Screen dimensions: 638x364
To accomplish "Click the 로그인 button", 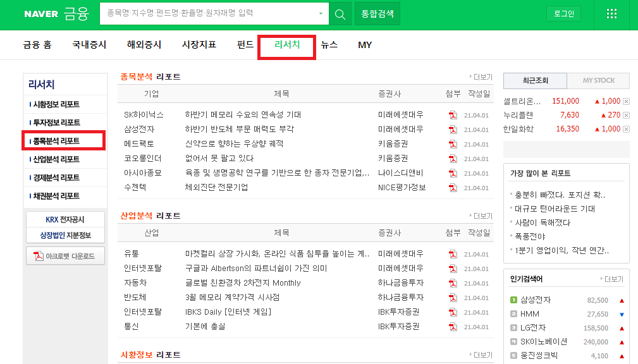I will pyautogui.click(x=563, y=14).
